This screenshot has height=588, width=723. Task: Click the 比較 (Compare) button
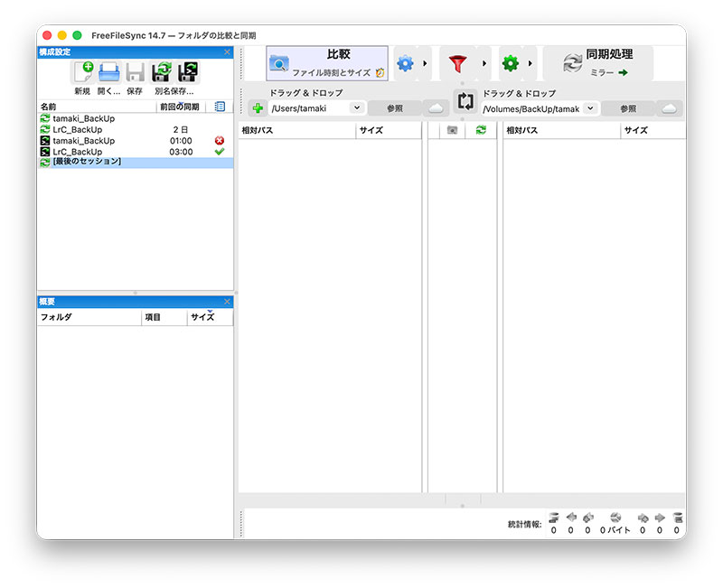click(x=327, y=62)
